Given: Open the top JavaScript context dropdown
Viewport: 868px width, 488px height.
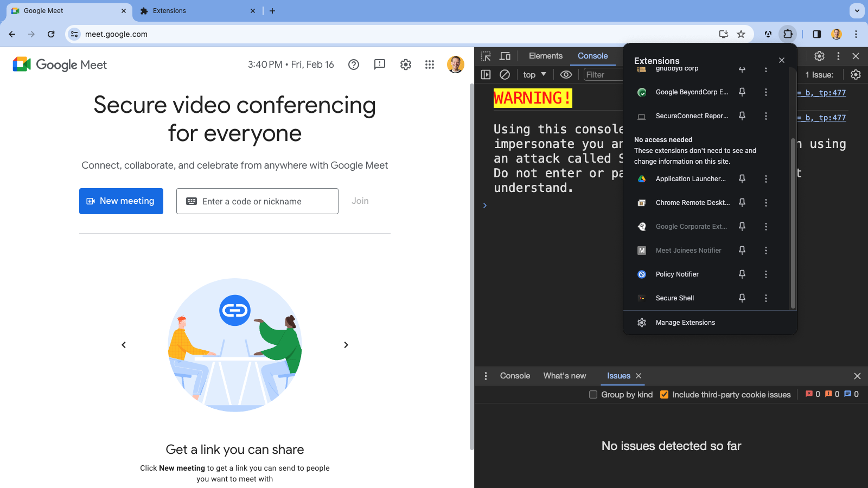Looking at the screenshot, I should [x=534, y=75].
